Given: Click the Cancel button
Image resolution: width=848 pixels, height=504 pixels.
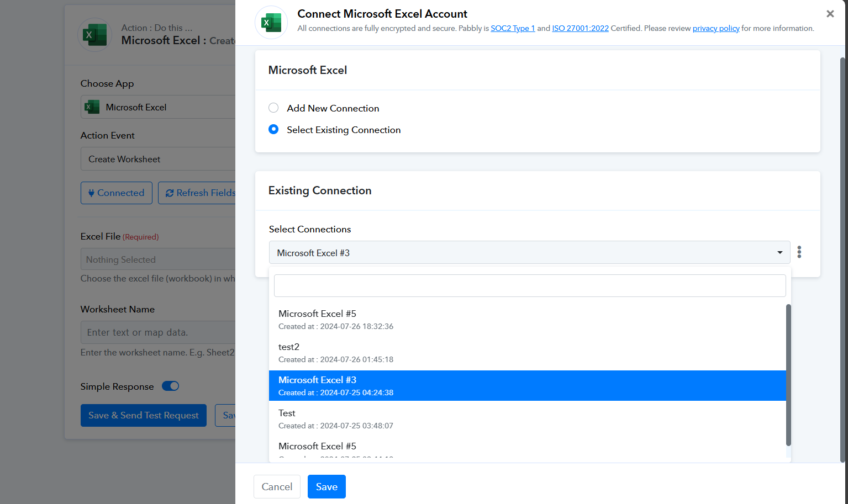Looking at the screenshot, I should click(x=277, y=486).
